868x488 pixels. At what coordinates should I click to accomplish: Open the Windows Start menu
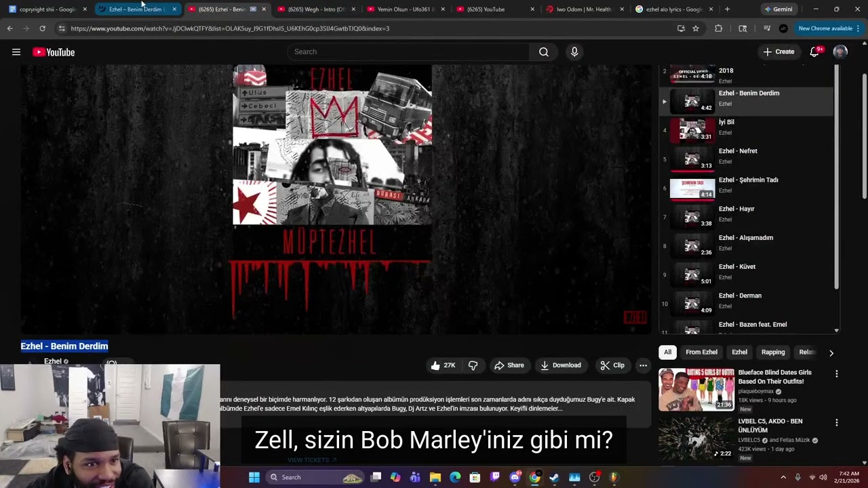[254, 477]
